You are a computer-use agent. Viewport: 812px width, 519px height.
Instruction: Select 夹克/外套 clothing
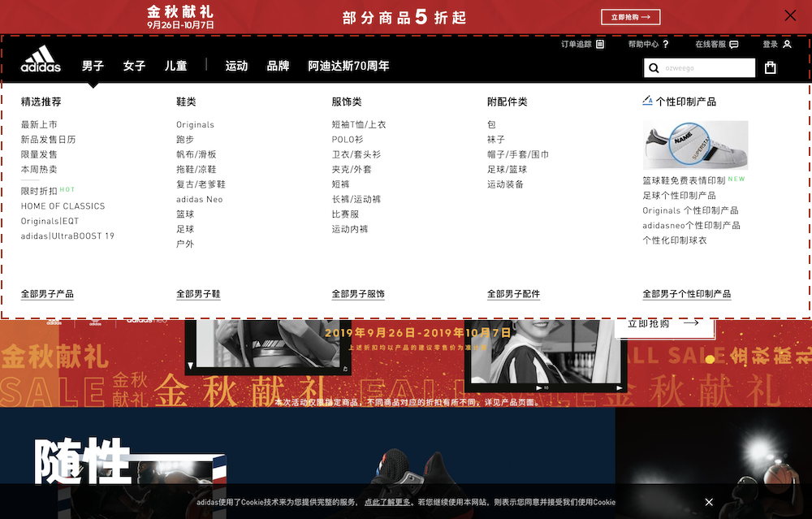352,170
